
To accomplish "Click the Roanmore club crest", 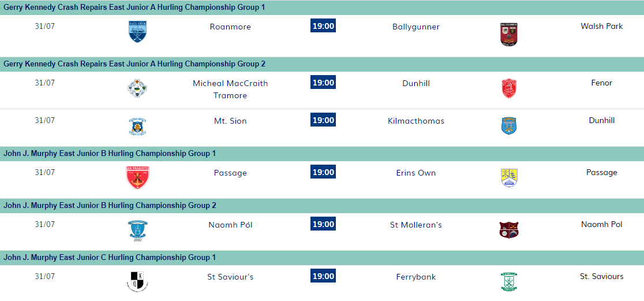I will tap(137, 32).
